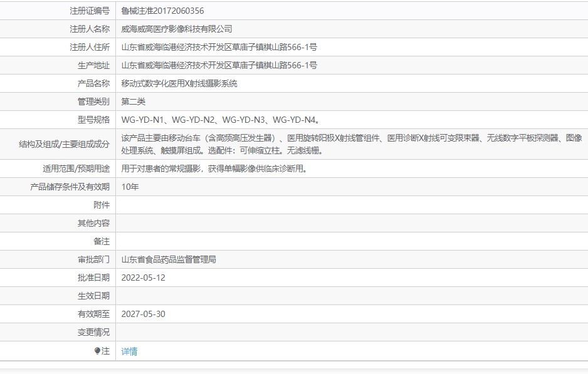This screenshot has width=588, height=374.
Task: Click the 生效日期 label
Action: (x=94, y=296)
